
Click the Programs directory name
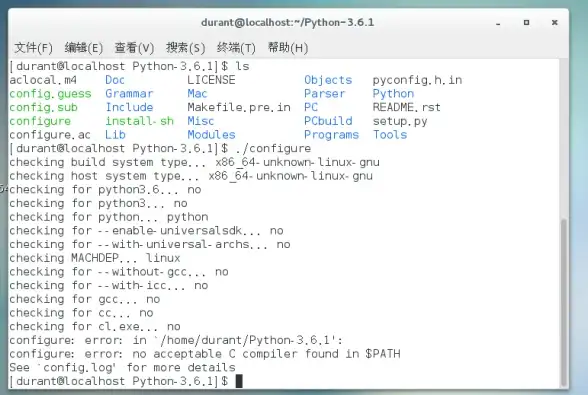tap(332, 135)
